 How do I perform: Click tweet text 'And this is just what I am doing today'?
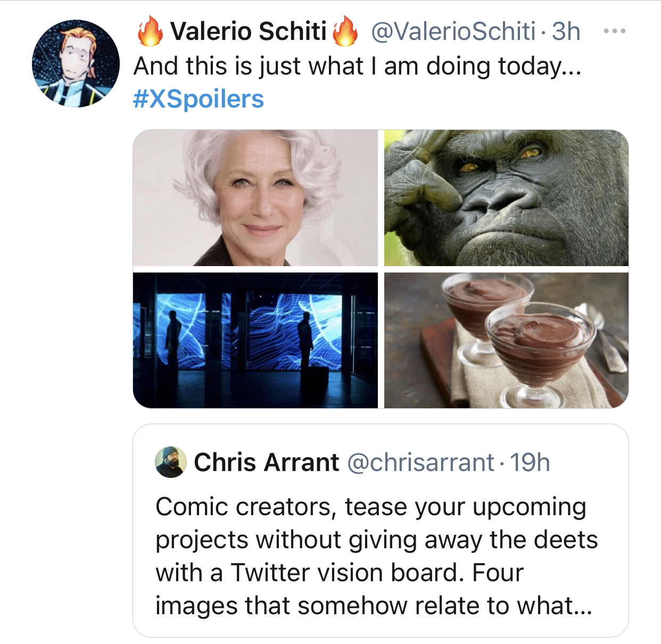357,67
